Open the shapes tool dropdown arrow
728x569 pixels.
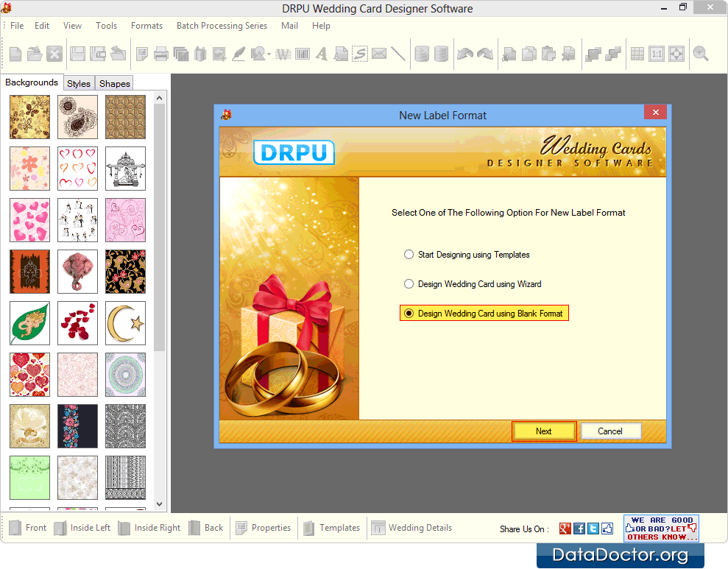coord(269,54)
